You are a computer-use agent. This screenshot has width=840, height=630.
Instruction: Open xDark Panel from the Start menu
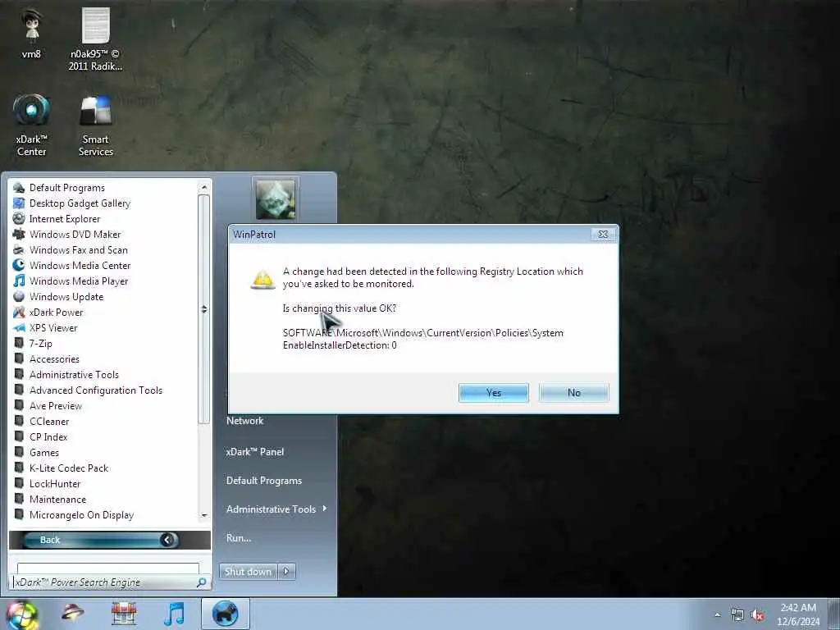(x=255, y=452)
